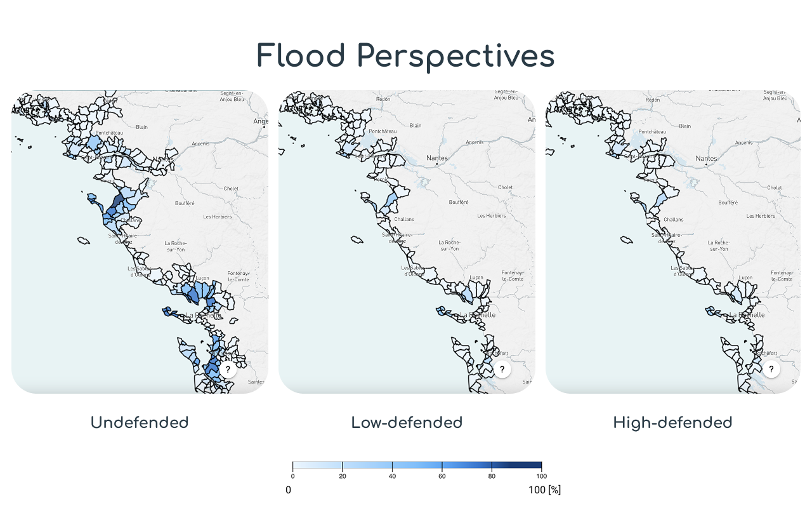The image size is (812, 508).
Task: Click Nantes label on the Low-defended map
Action: [437, 158]
